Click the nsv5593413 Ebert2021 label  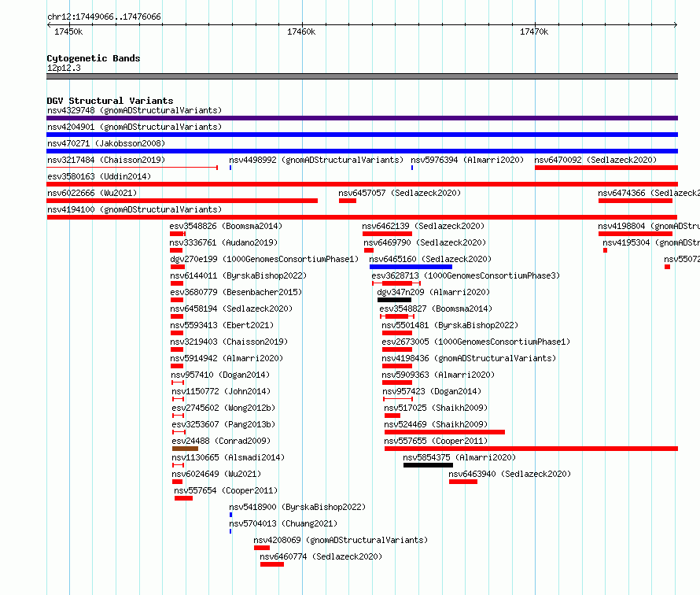(x=222, y=325)
